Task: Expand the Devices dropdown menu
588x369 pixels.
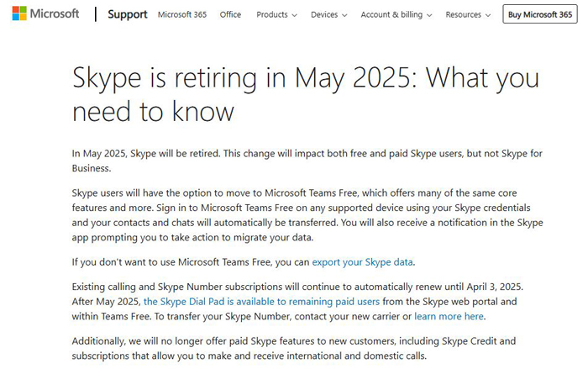Action: pyautogui.click(x=329, y=14)
